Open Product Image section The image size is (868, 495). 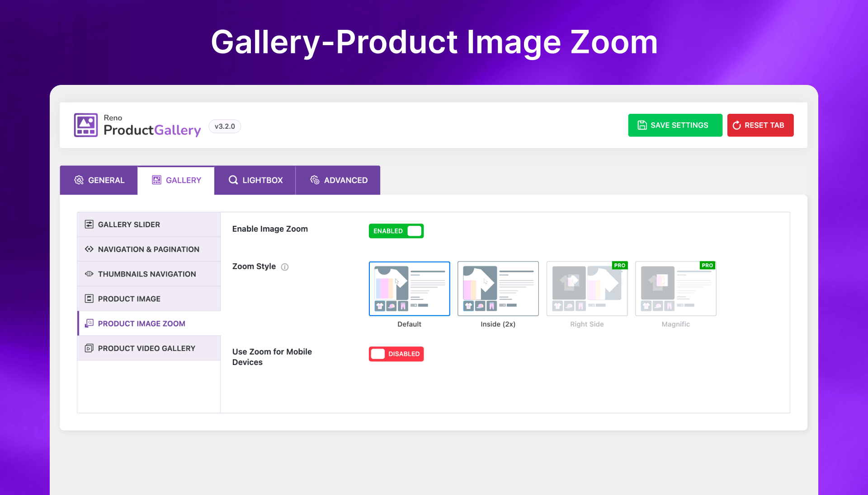point(149,299)
